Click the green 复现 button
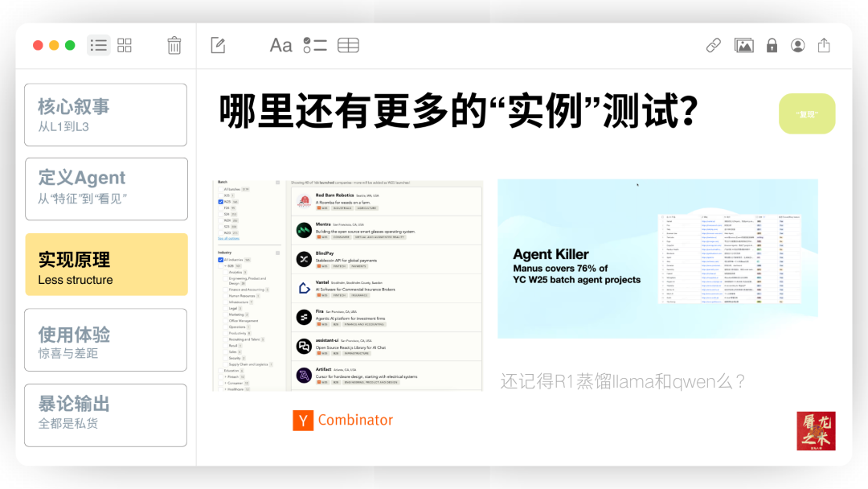This screenshot has height=489, width=868. pos(806,113)
